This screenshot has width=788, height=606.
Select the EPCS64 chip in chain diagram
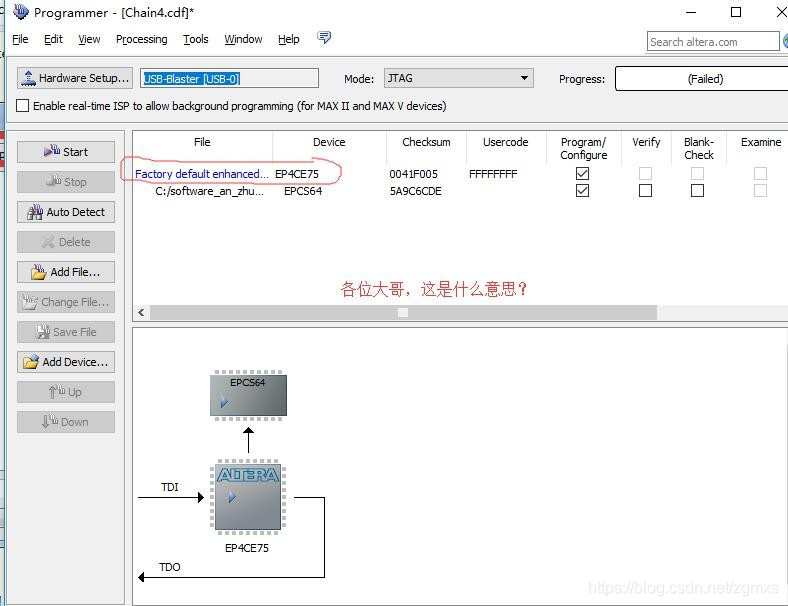[x=248, y=395]
